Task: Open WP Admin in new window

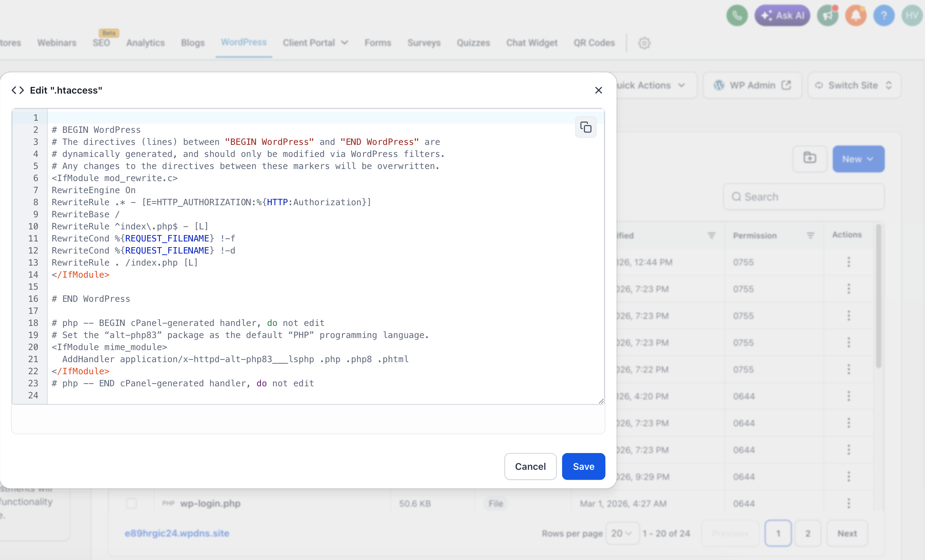Action: tap(752, 85)
